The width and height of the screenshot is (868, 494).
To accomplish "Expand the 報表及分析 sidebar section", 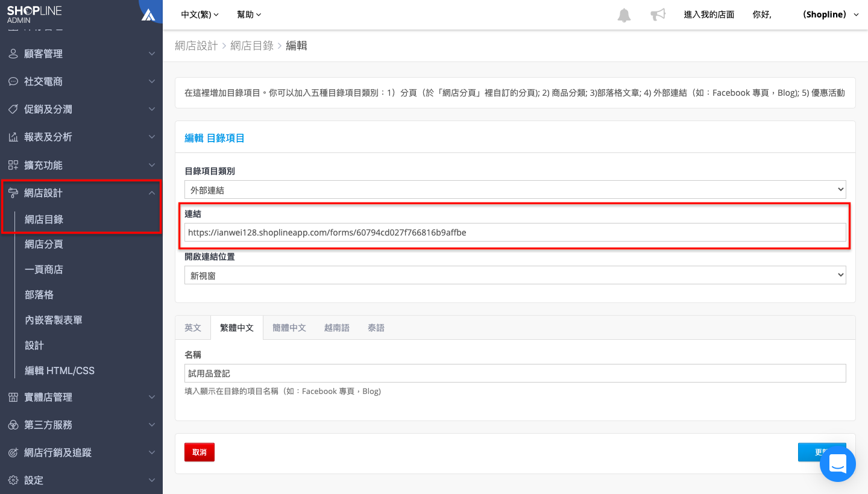I will coord(152,137).
